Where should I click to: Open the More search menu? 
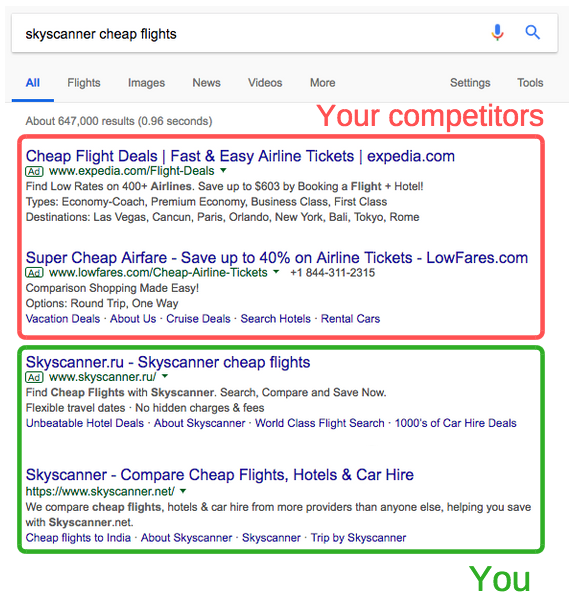323,83
